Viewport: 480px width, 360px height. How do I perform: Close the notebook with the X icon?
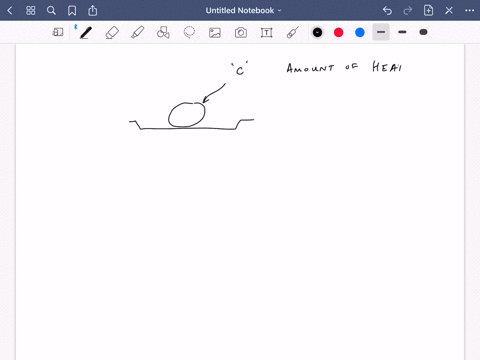(x=449, y=11)
